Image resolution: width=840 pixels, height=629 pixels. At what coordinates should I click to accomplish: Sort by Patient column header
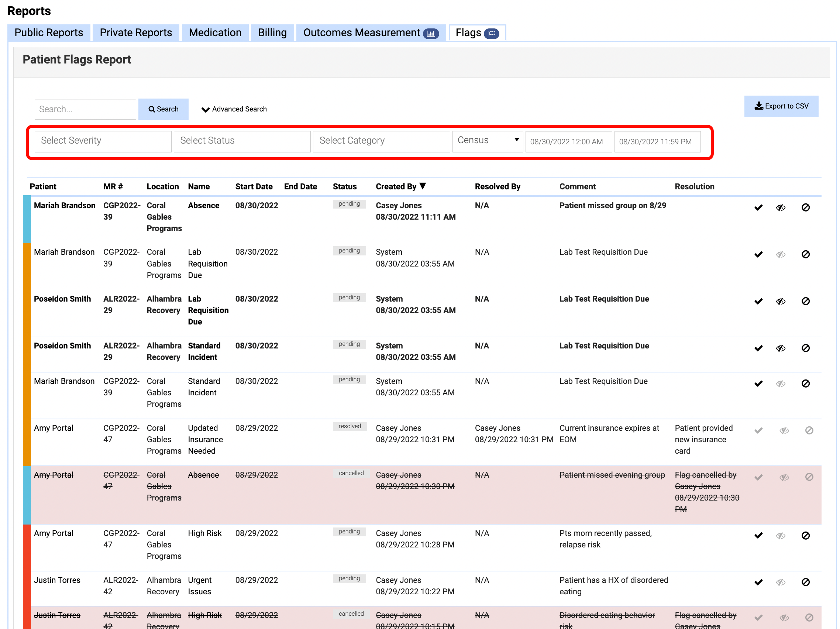(43, 186)
